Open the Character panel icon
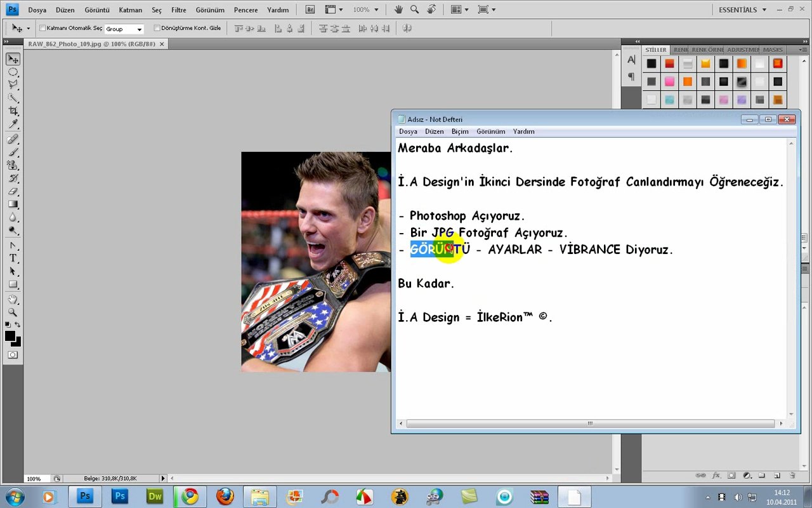Image resolution: width=812 pixels, height=508 pixels. [631, 60]
